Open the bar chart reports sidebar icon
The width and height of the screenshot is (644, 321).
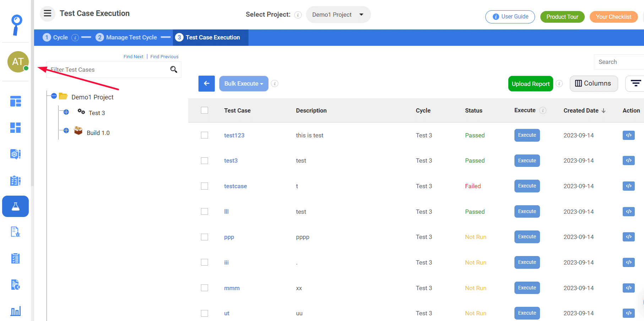coord(16,311)
